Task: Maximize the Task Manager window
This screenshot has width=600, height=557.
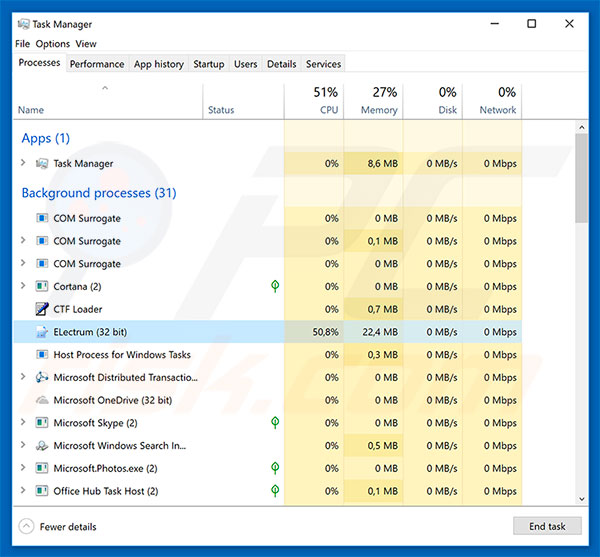Action: pos(532,24)
